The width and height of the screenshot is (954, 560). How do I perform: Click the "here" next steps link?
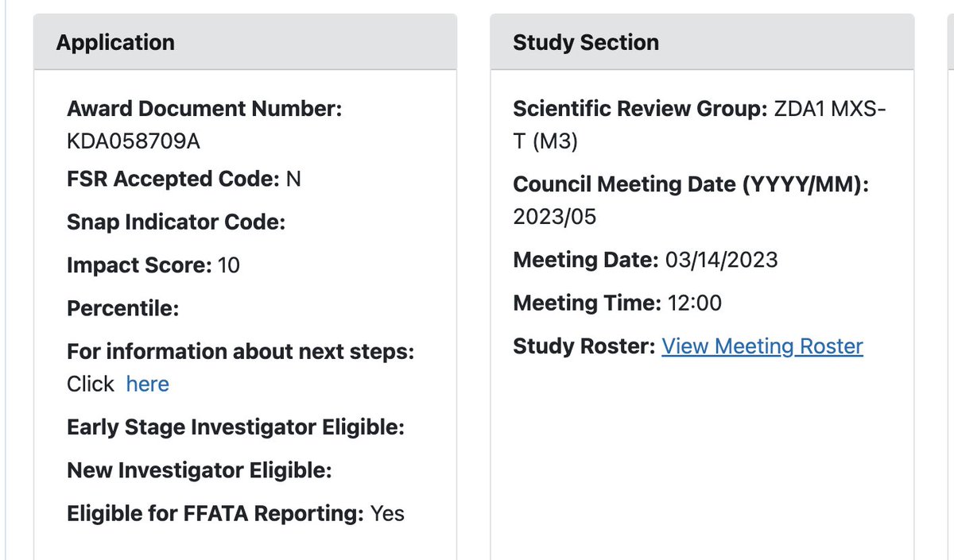(x=147, y=384)
